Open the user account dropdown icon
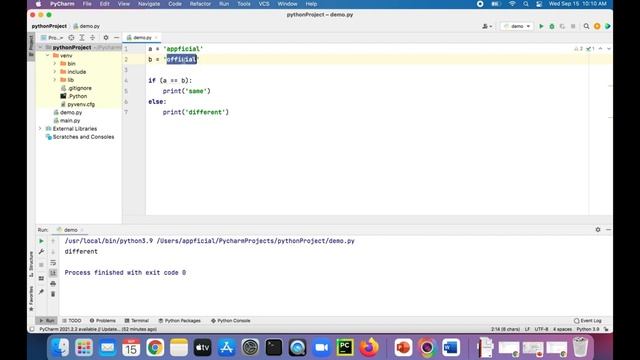Image resolution: width=640 pixels, height=360 pixels. pos(487,26)
